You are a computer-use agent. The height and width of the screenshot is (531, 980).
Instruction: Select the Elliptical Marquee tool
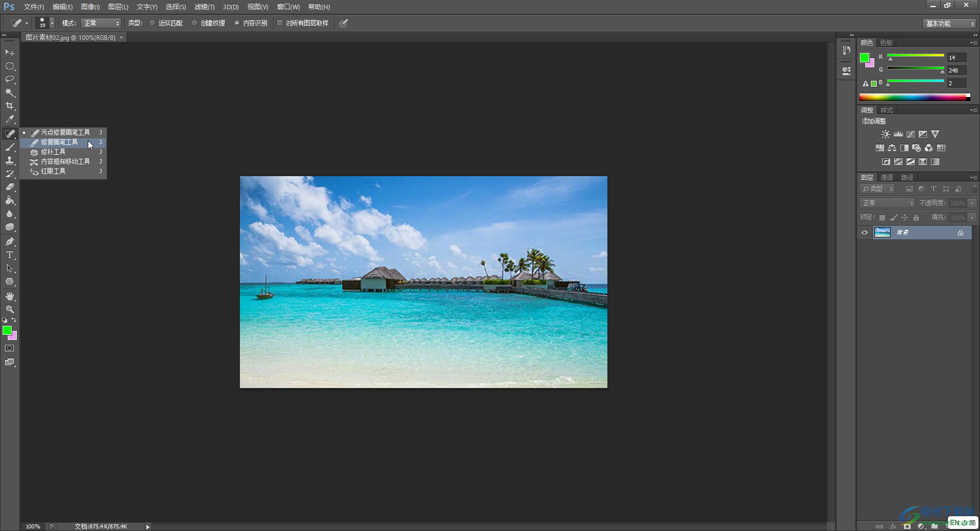click(10, 66)
